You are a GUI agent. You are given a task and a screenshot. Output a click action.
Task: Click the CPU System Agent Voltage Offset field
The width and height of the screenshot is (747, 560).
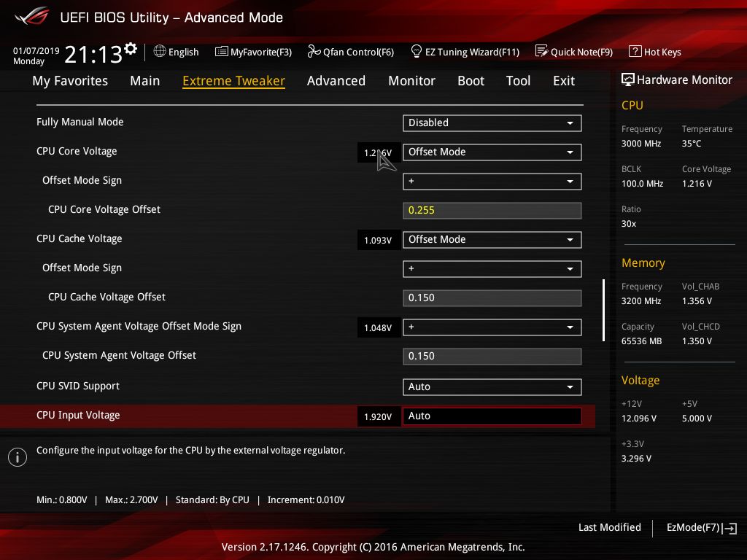(492, 356)
